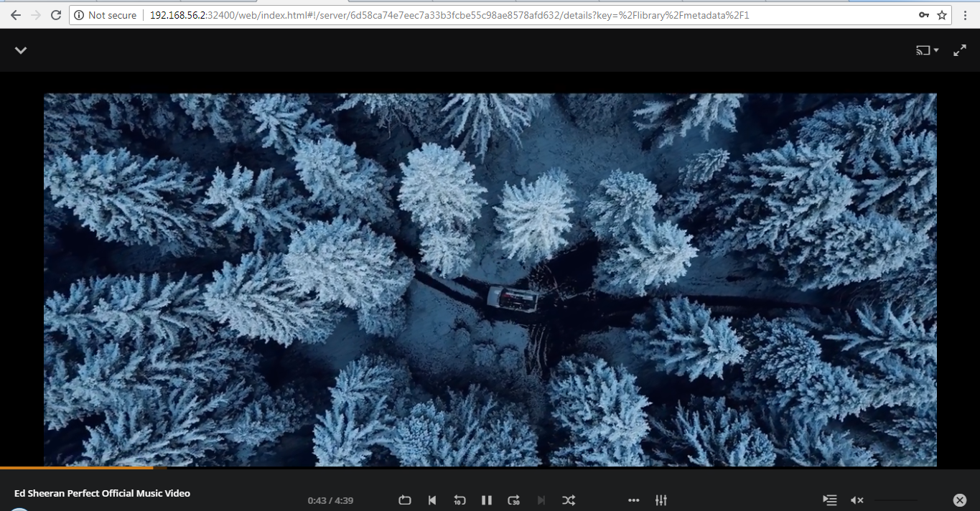
Task: Seek on the orange progress bar
Action: (x=490, y=468)
